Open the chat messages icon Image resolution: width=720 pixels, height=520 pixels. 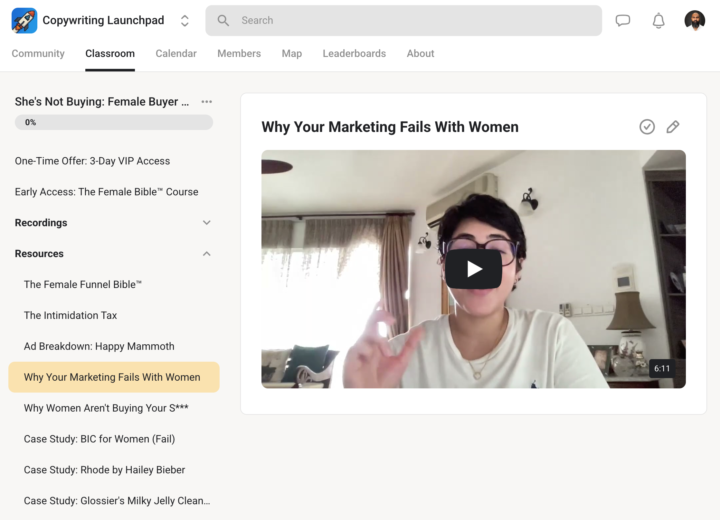coord(623,20)
